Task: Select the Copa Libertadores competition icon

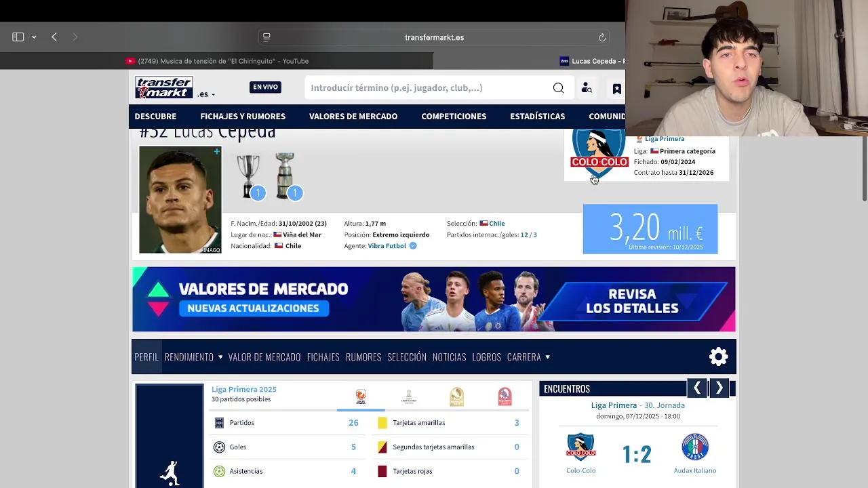Action: tap(408, 396)
